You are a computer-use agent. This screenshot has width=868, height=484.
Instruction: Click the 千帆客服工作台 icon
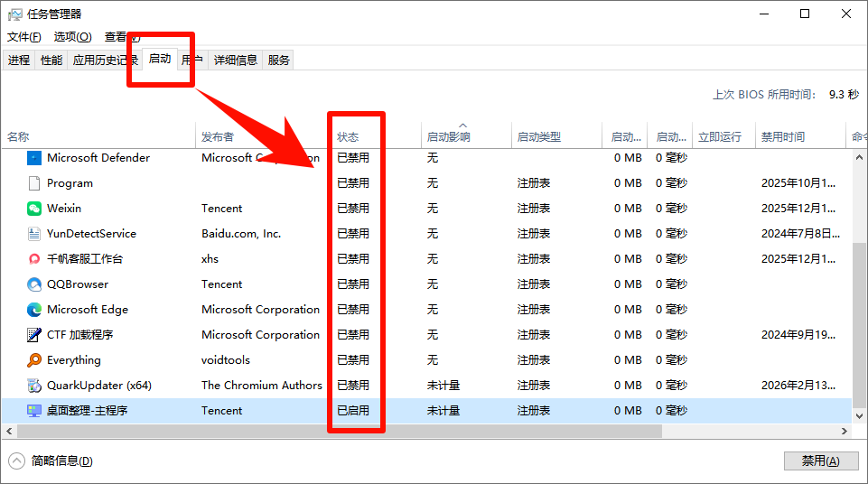coord(34,259)
